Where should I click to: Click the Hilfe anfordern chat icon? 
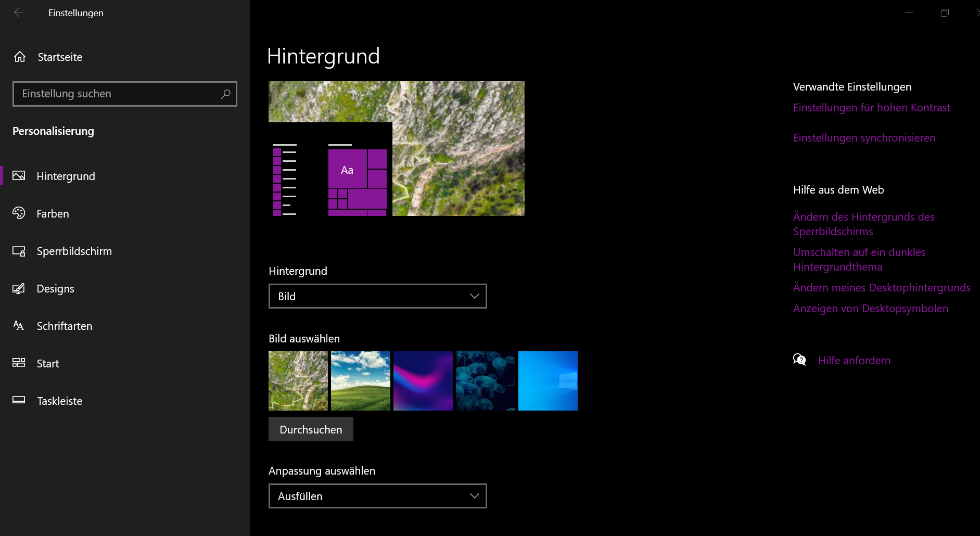pyautogui.click(x=799, y=360)
